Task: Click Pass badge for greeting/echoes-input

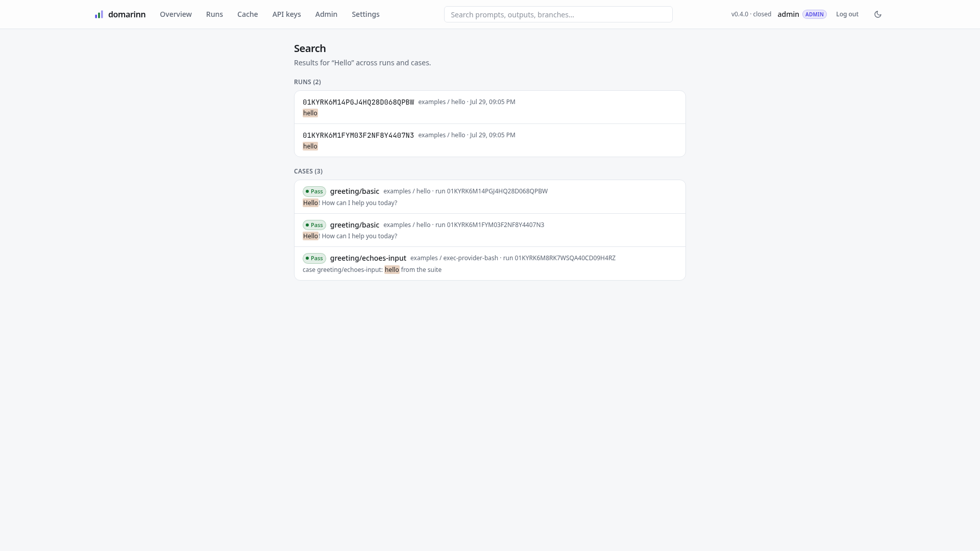Action: (x=314, y=258)
